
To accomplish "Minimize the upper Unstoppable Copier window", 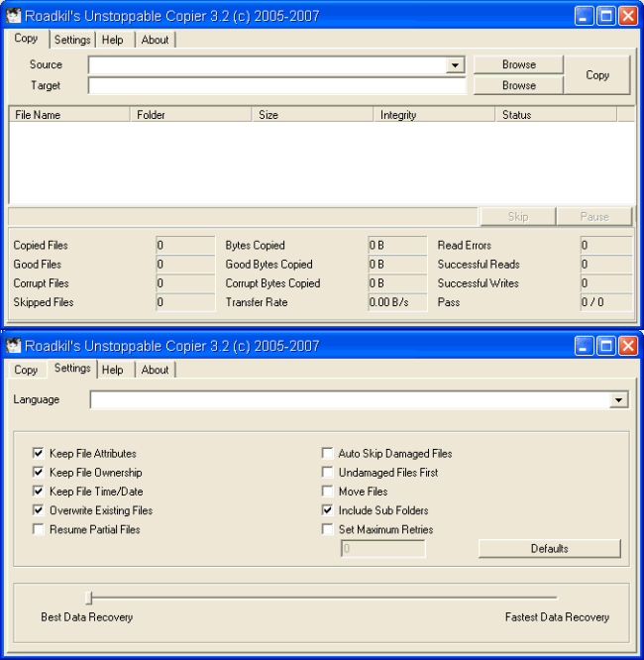I will [x=585, y=17].
